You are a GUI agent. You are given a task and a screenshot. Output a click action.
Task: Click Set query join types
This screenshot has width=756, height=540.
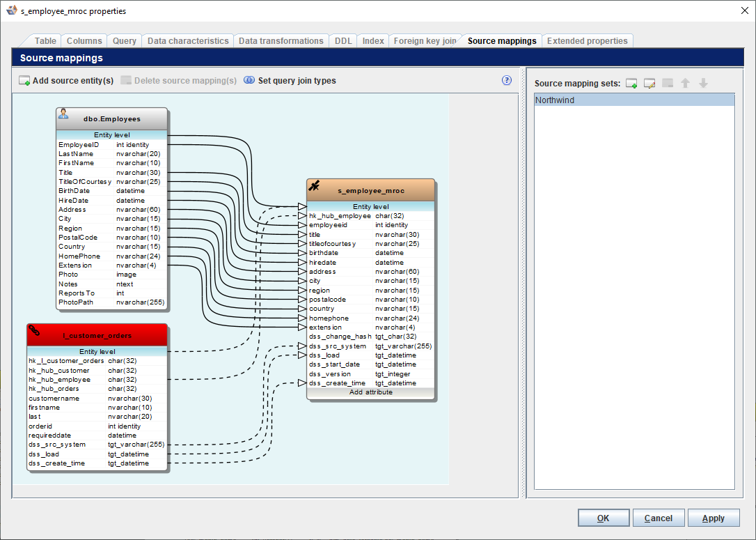click(297, 81)
